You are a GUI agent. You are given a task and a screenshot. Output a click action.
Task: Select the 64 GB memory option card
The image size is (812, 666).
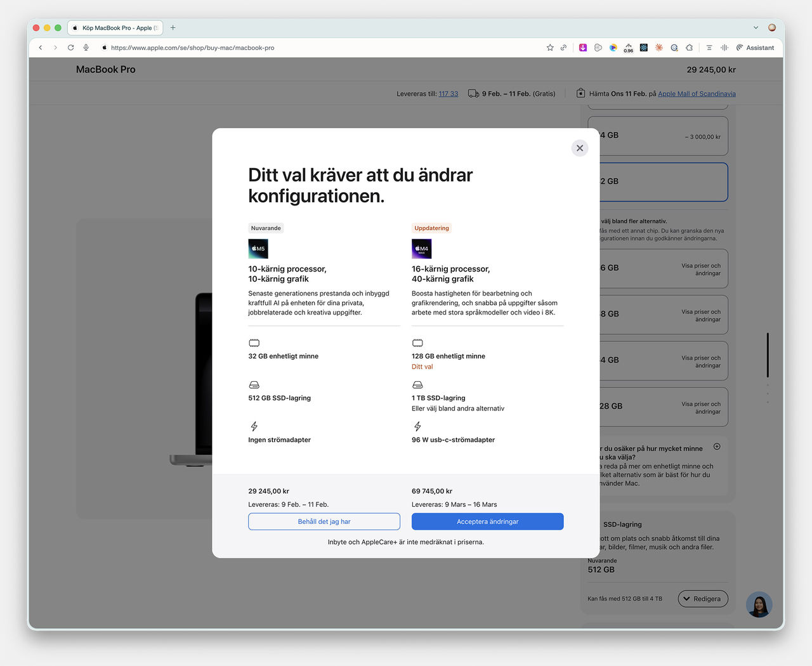(x=657, y=360)
